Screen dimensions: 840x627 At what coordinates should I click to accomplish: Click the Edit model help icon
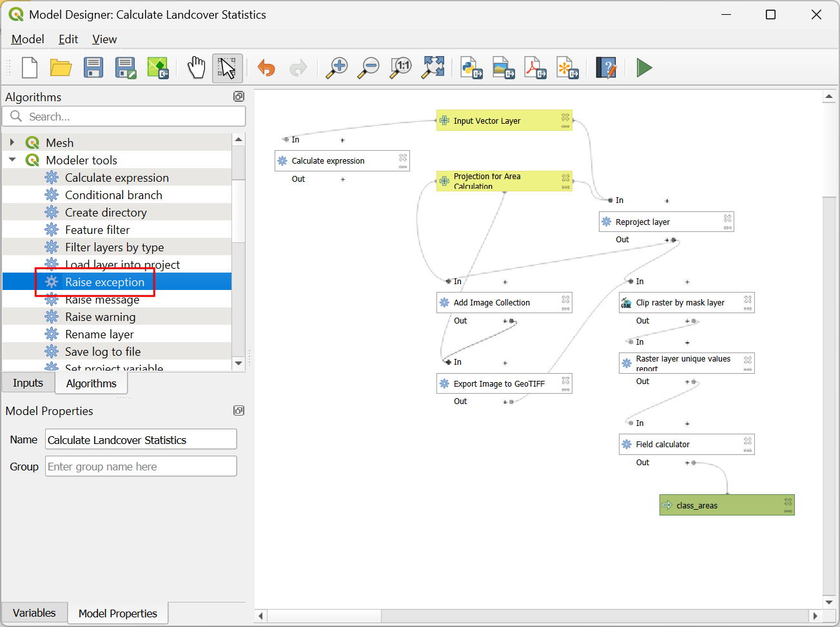[606, 68]
